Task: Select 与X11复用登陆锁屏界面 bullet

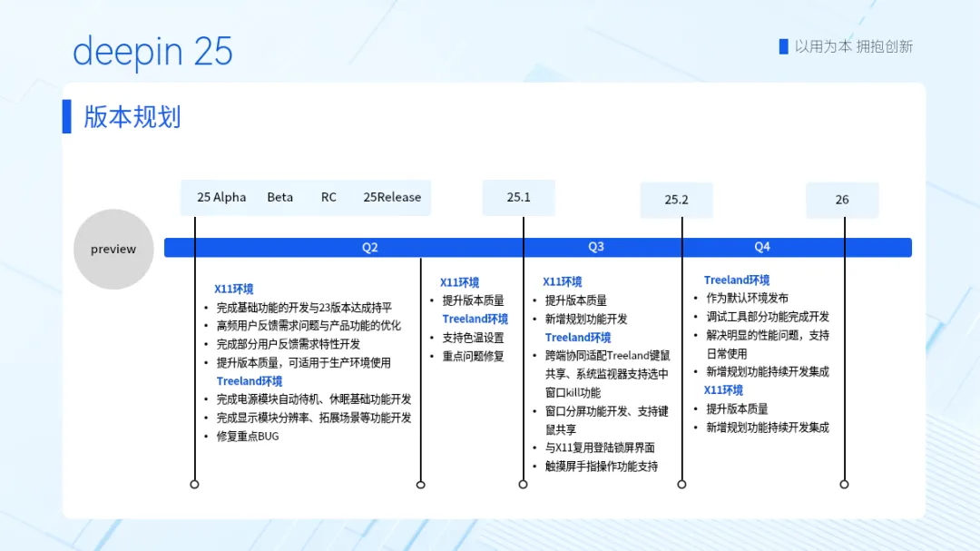Action: [600, 448]
